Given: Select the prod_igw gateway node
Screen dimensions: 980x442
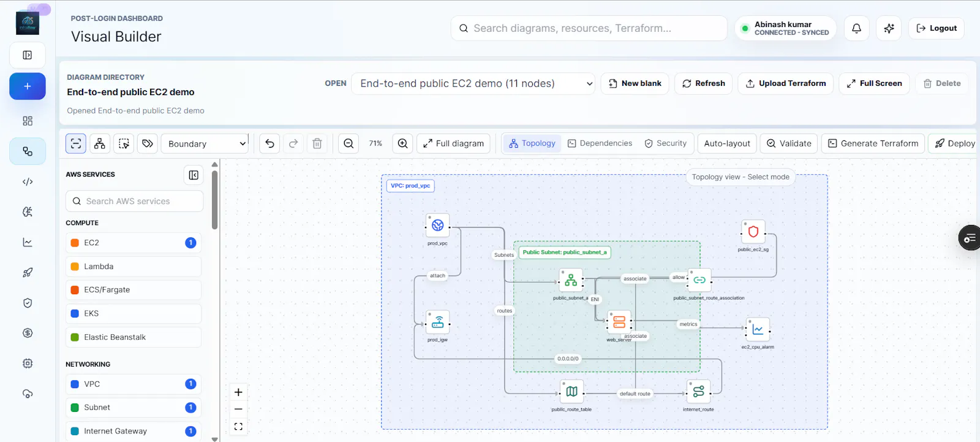Looking at the screenshot, I should 437,322.
